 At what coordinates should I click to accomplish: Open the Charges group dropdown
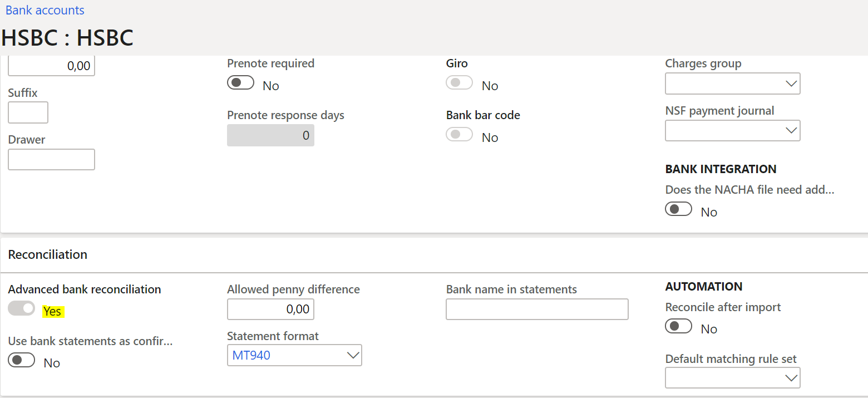[791, 83]
